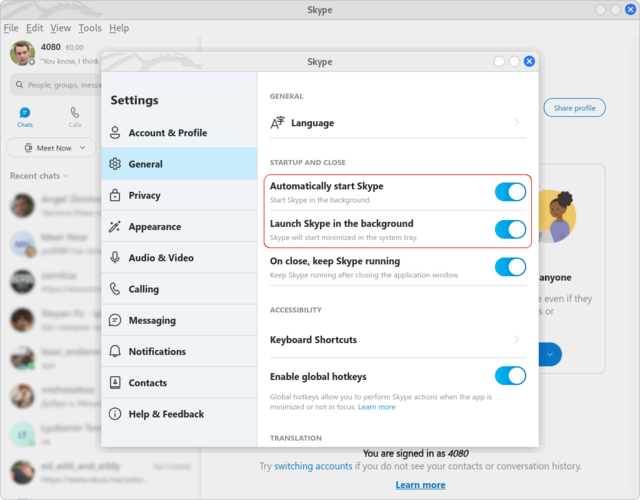Click the Account & Profile person icon

[116, 133]
